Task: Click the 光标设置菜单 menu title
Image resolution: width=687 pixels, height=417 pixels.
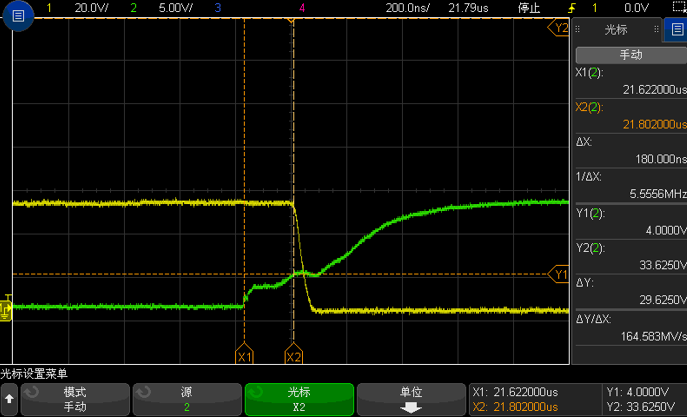Action: point(34,374)
